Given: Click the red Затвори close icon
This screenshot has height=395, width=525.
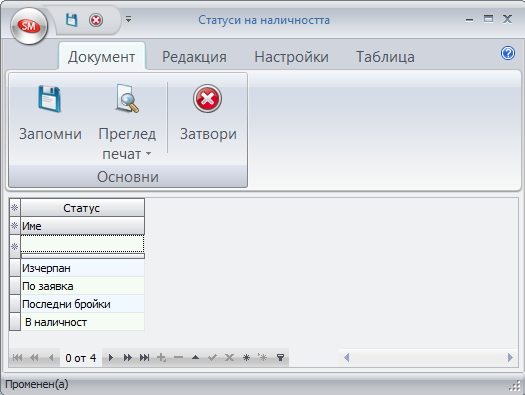Looking at the screenshot, I should coord(207,98).
